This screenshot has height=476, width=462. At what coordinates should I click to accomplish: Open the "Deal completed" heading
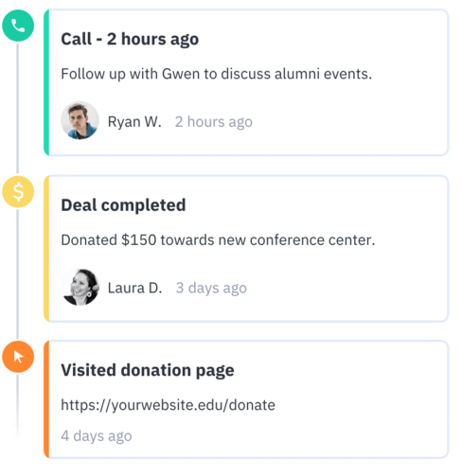tap(123, 205)
